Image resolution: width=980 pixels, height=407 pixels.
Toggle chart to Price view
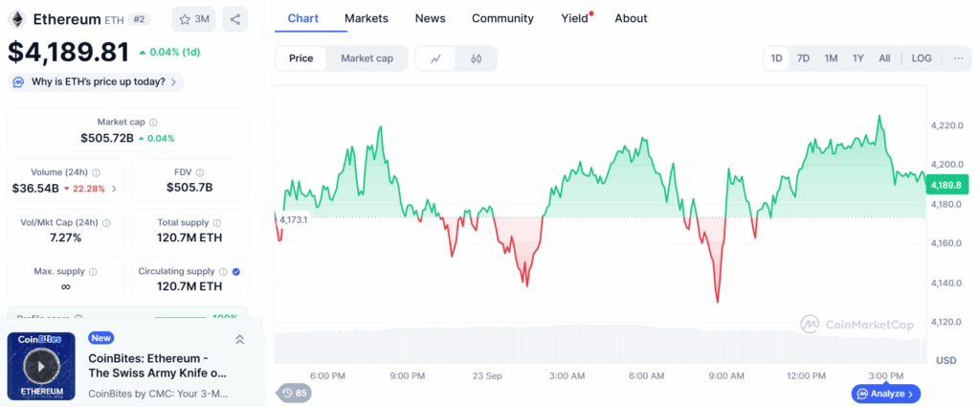pyautogui.click(x=301, y=58)
